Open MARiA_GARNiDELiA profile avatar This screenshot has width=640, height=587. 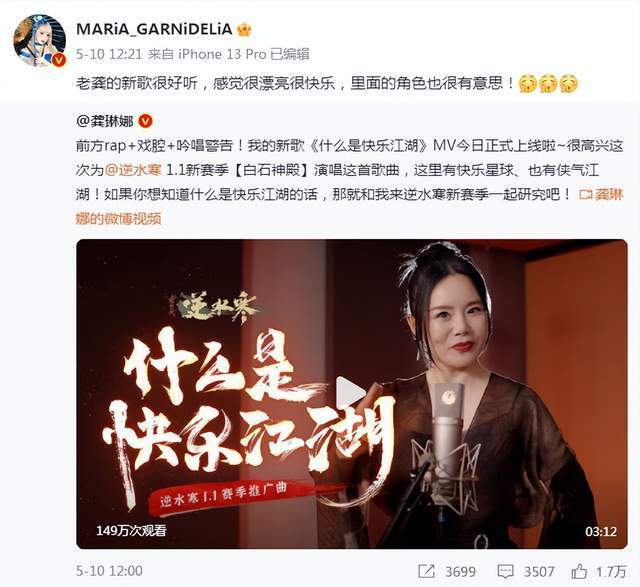click(x=40, y=40)
